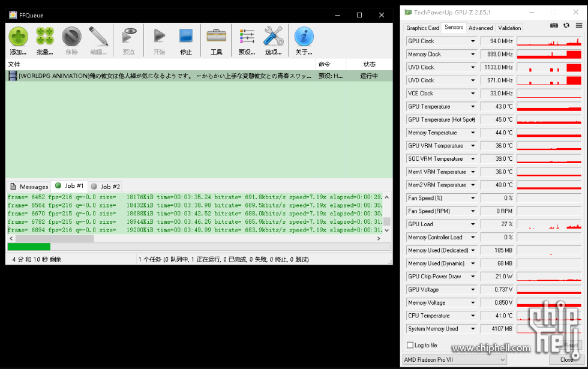The width and height of the screenshot is (588, 369).
Task: Open the About (关于) info icon
Action: click(304, 37)
